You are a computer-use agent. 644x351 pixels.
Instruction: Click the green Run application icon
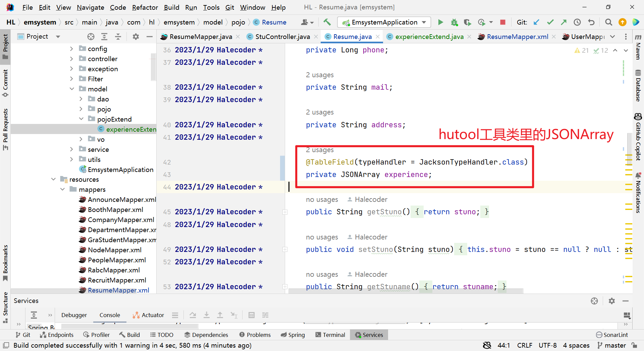(x=440, y=22)
